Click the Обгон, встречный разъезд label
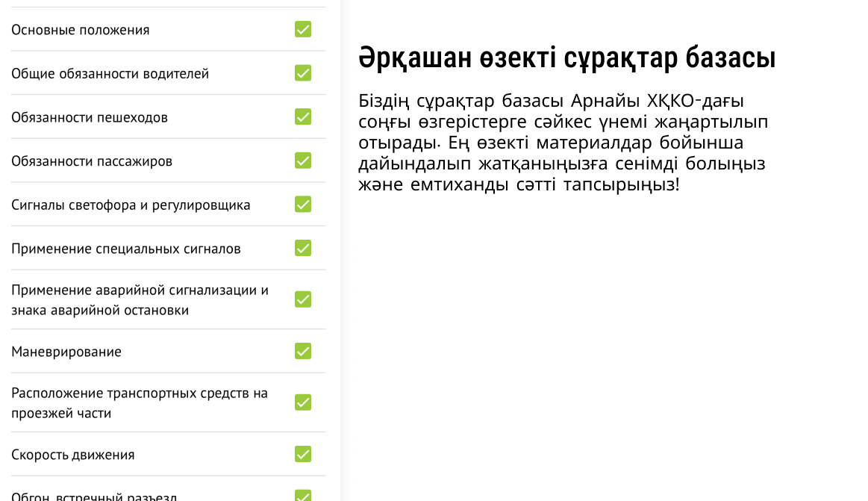The width and height of the screenshot is (868, 501). (x=94, y=496)
